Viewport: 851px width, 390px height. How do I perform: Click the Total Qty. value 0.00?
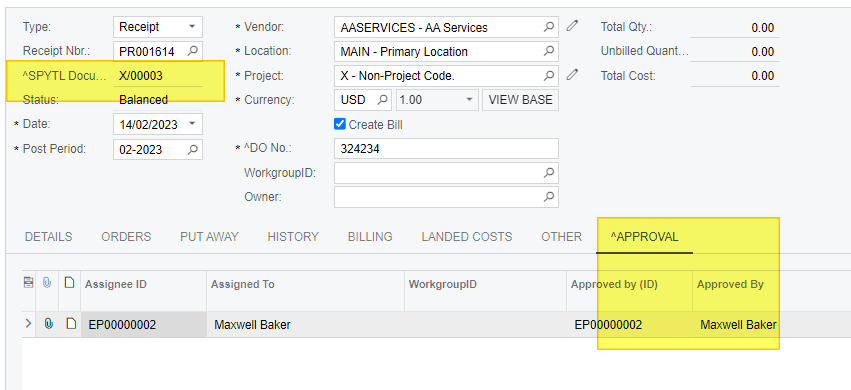(x=763, y=27)
